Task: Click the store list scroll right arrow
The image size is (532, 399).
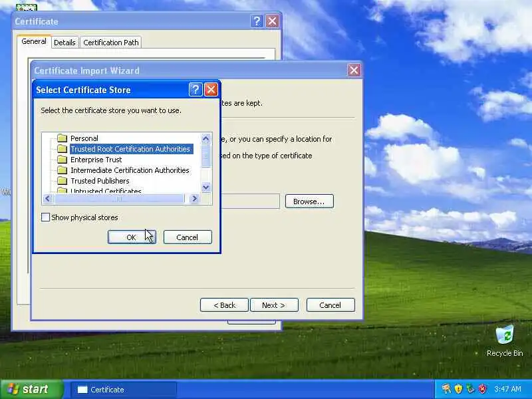Action: point(194,198)
